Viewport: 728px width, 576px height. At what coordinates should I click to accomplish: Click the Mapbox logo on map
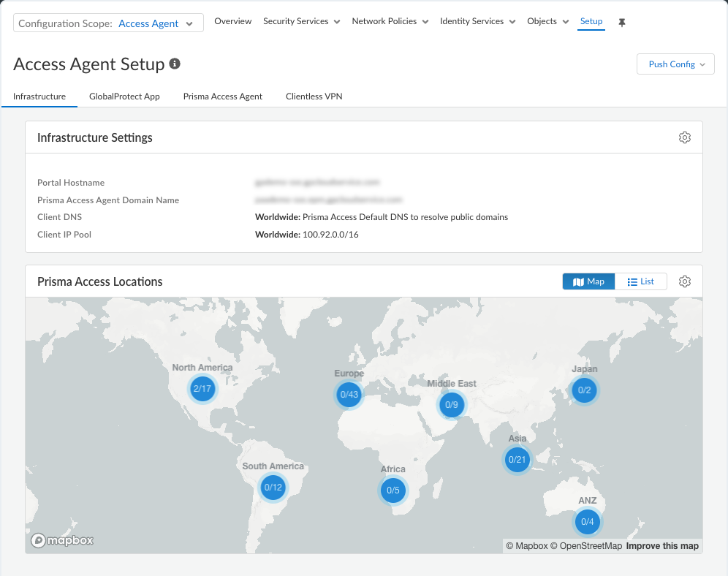62,540
